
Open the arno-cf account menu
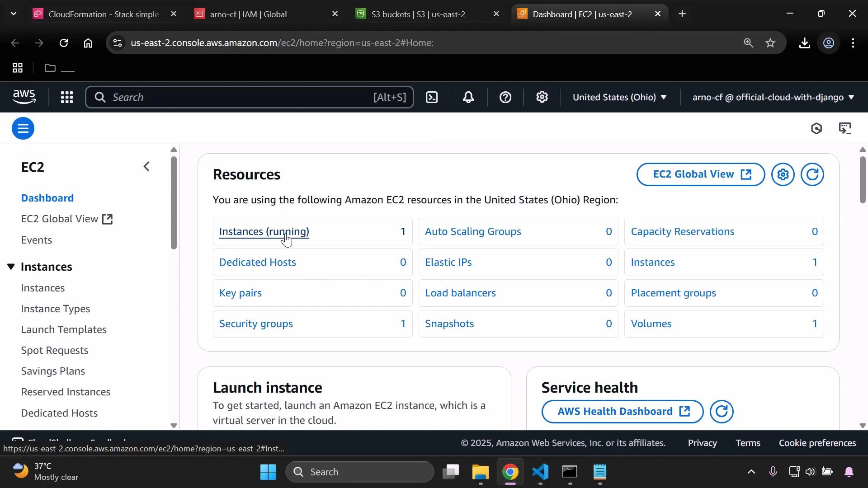coord(772,97)
